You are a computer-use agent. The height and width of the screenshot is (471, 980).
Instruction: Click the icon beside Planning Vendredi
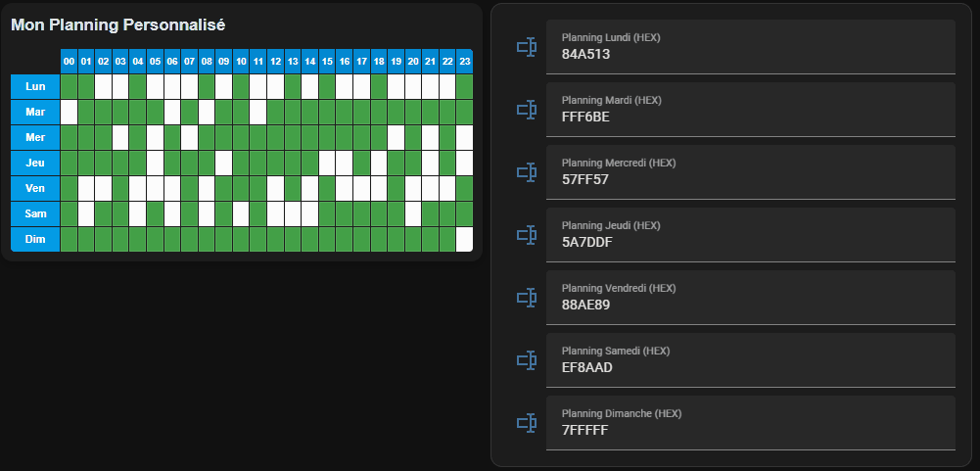tap(527, 298)
